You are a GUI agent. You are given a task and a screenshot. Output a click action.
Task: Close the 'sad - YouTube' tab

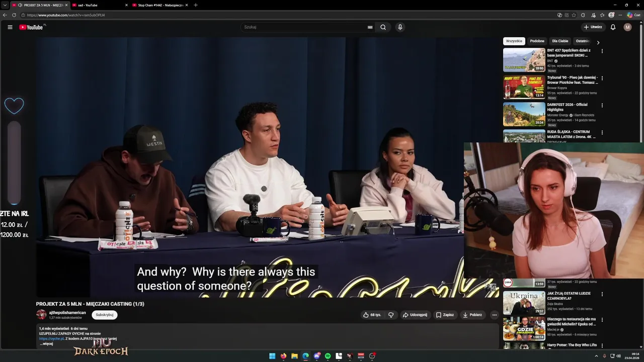pyautogui.click(x=126, y=5)
